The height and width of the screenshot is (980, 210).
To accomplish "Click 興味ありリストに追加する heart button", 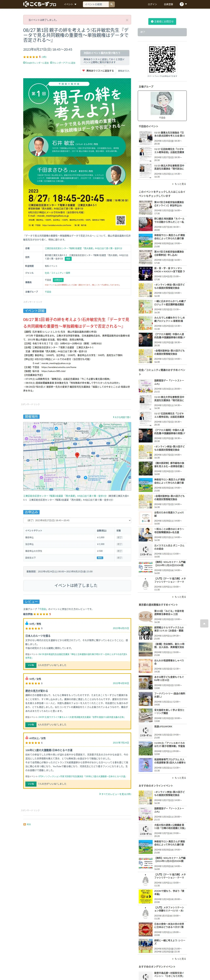I will tap(98, 71).
